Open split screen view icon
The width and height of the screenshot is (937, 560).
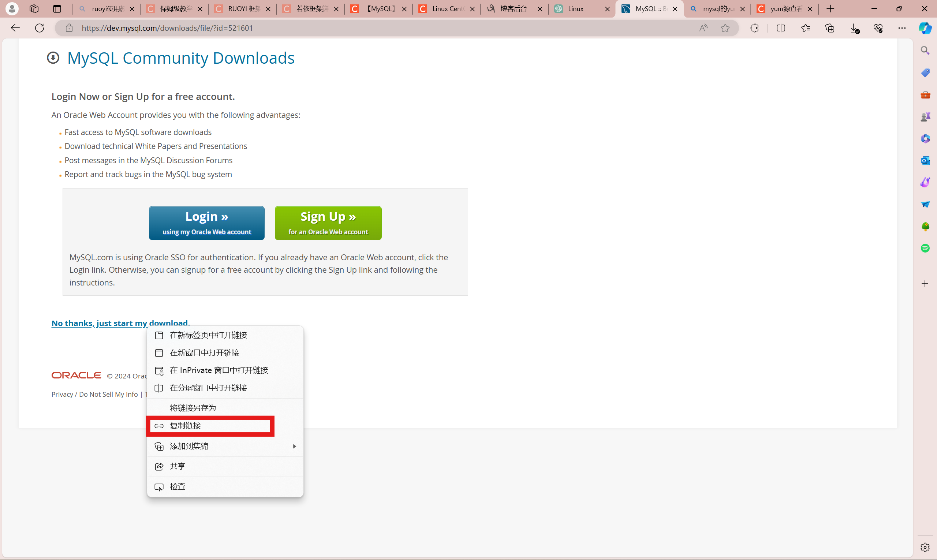[x=781, y=28]
